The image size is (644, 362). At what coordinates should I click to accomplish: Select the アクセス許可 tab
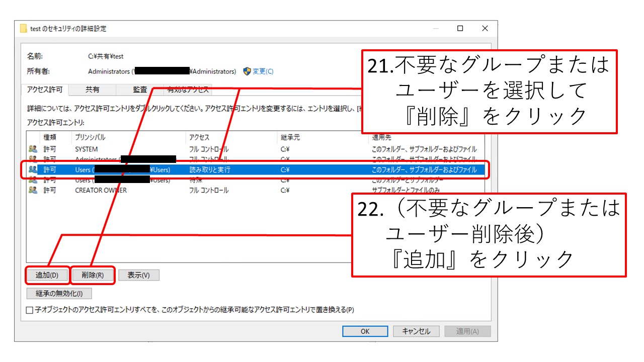(x=45, y=89)
